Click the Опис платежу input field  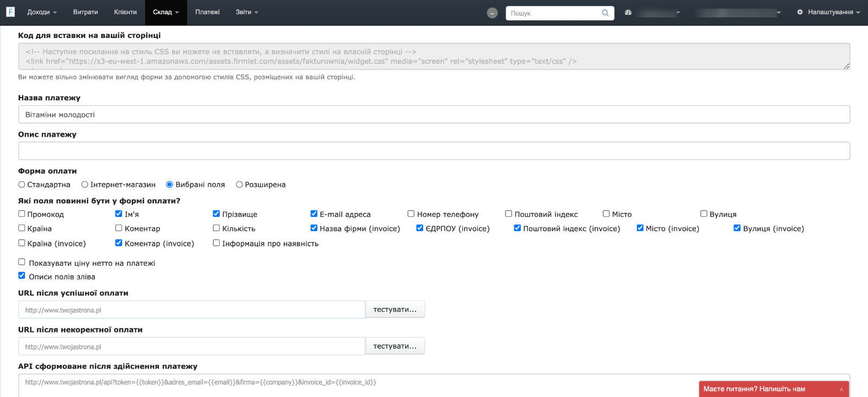tap(434, 151)
